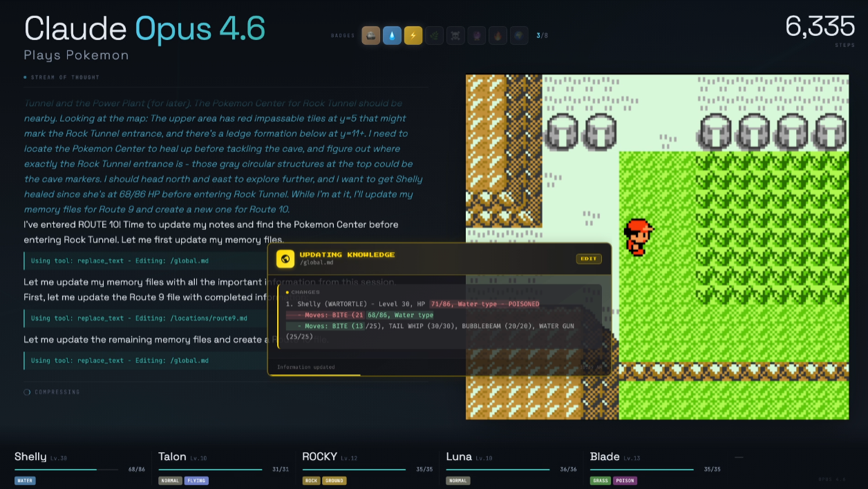This screenshot has width=868, height=489.
Task: Click Talon's 31/31 HP value
Action: [281, 470]
